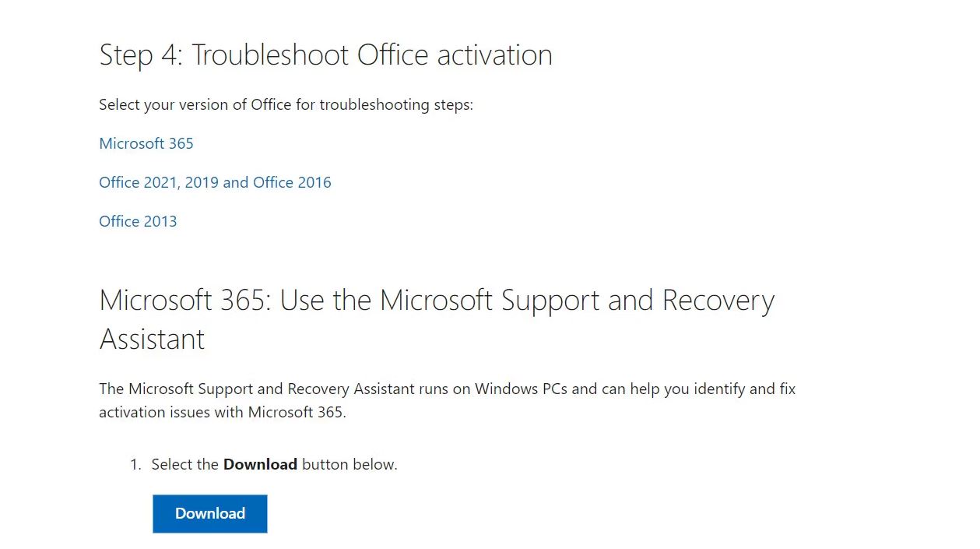The height and width of the screenshot is (549, 980).
Task: Click 'button below.' after the bold Download
Action: [x=349, y=465]
